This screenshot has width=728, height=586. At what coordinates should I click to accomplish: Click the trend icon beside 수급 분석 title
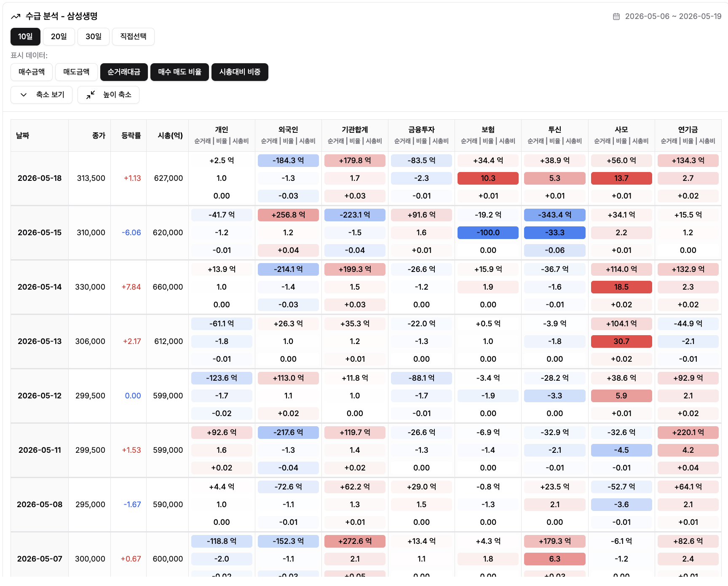tap(16, 16)
